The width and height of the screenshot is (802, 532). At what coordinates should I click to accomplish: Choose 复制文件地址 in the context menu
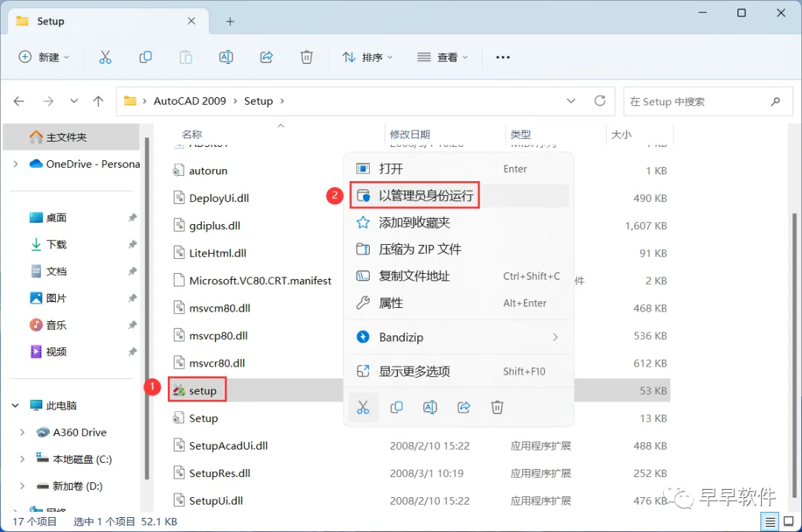[x=459, y=277]
